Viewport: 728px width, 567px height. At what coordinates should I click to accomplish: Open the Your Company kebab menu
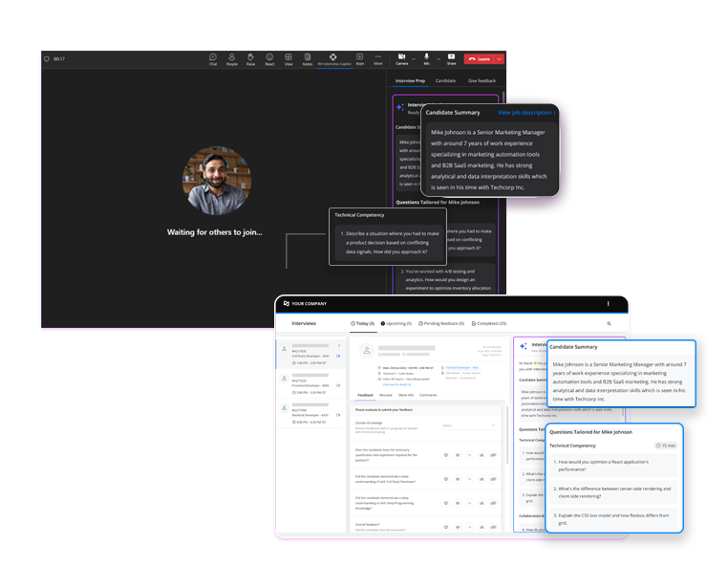[609, 303]
